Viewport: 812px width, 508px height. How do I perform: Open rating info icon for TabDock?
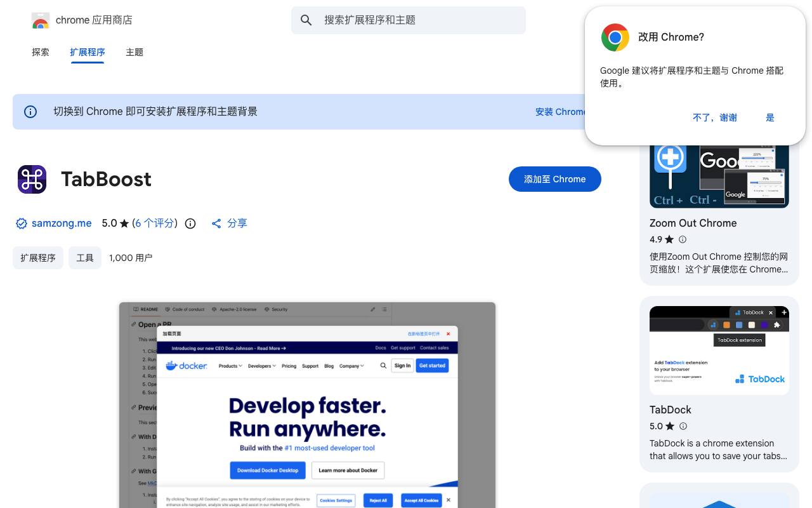tap(683, 426)
